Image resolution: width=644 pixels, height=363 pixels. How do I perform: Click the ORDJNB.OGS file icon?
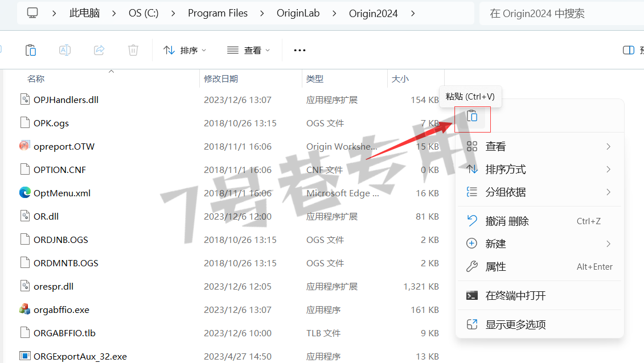(25, 239)
